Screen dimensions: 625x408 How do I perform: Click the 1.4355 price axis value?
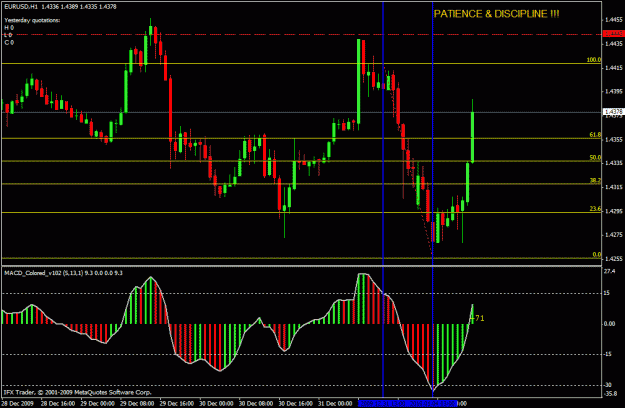click(613, 139)
